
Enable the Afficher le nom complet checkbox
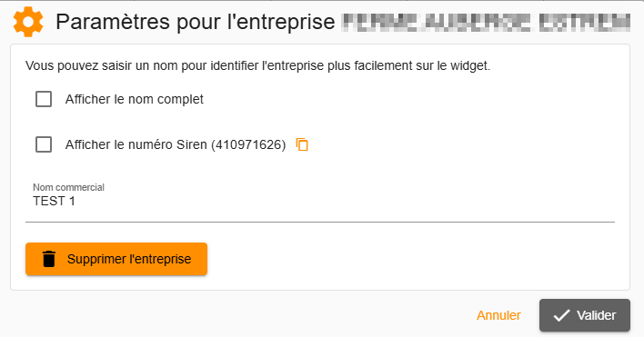coord(44,99)
